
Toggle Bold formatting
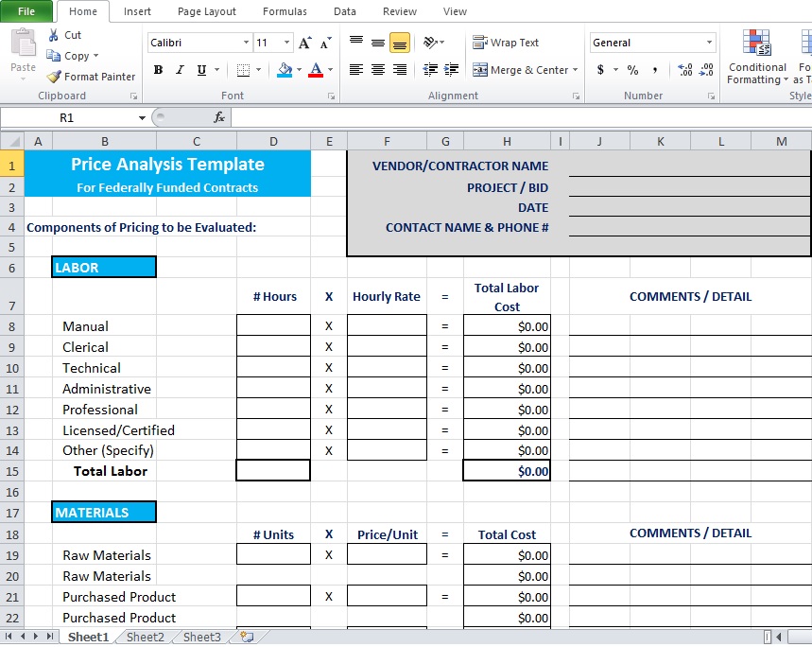(x=159, y=69)
